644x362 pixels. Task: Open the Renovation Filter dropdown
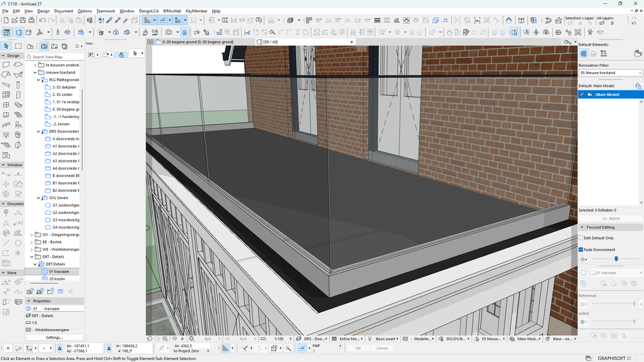pos(610,73)
